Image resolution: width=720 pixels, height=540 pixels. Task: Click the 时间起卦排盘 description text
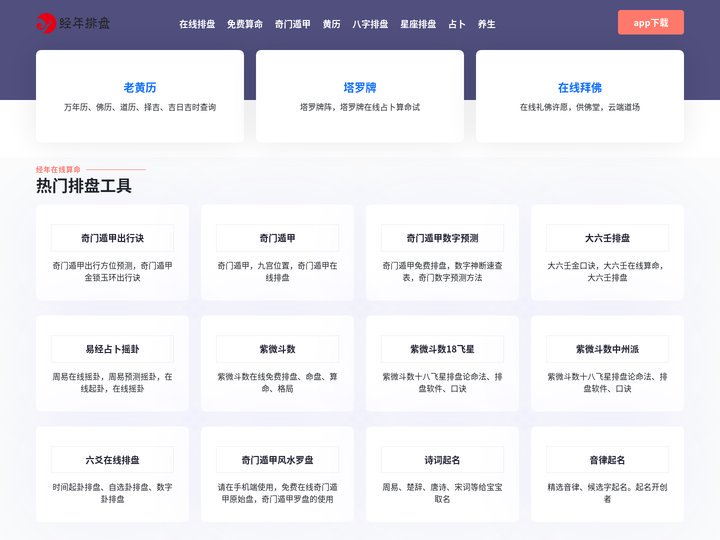112,493
